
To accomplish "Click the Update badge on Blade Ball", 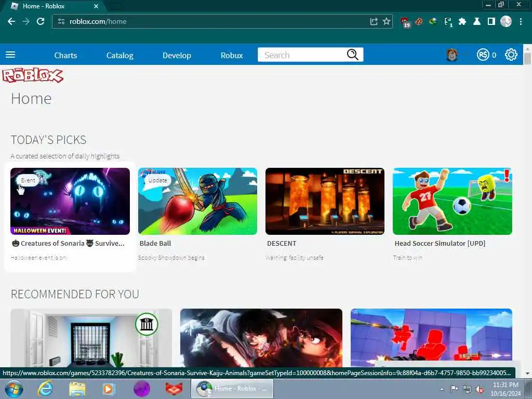I will 157,180.
